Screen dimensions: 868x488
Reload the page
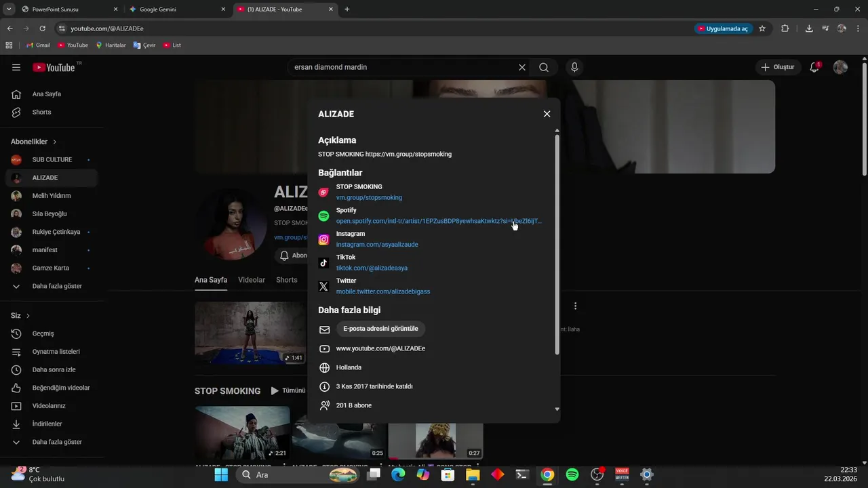click(42, 28)
